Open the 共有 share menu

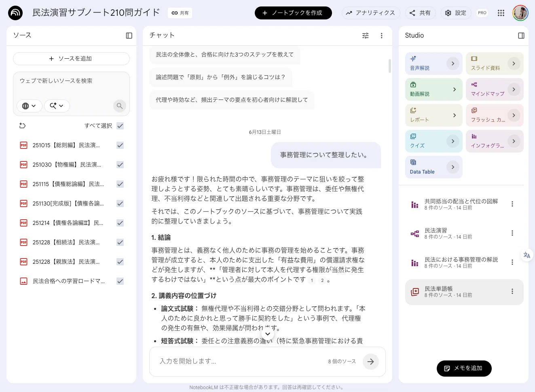(420, 13)
